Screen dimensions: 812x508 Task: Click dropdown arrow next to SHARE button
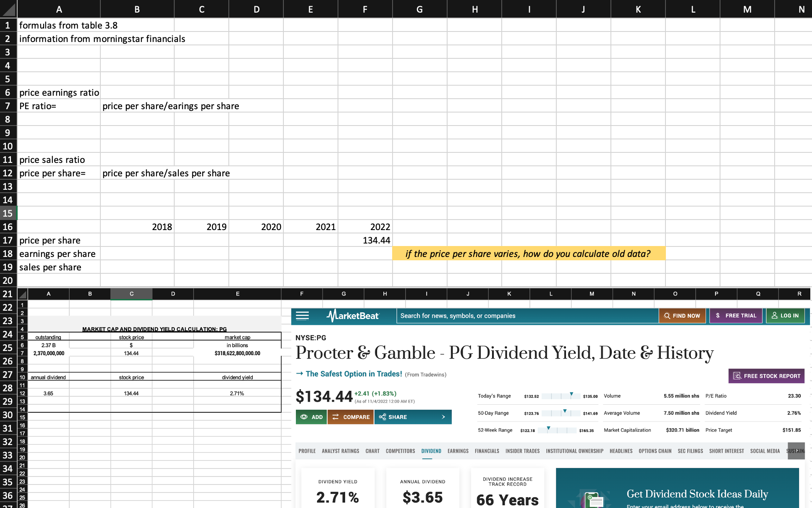444,417
